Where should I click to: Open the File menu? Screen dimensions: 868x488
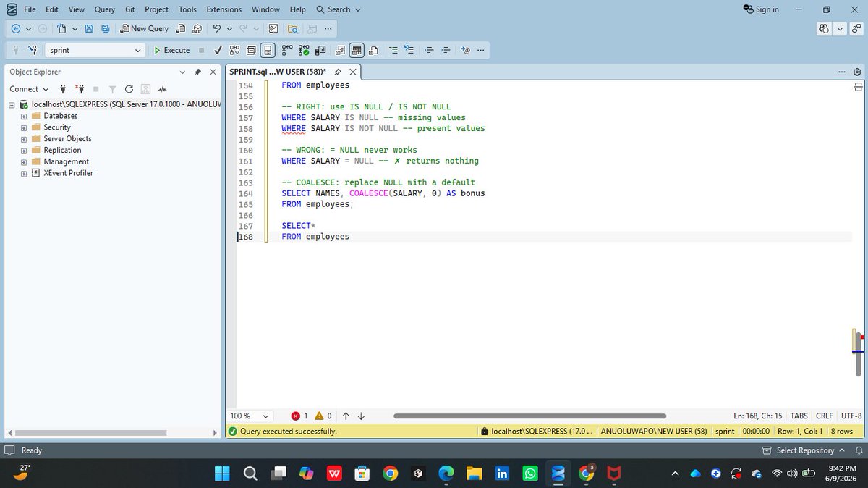coord(30,9)
